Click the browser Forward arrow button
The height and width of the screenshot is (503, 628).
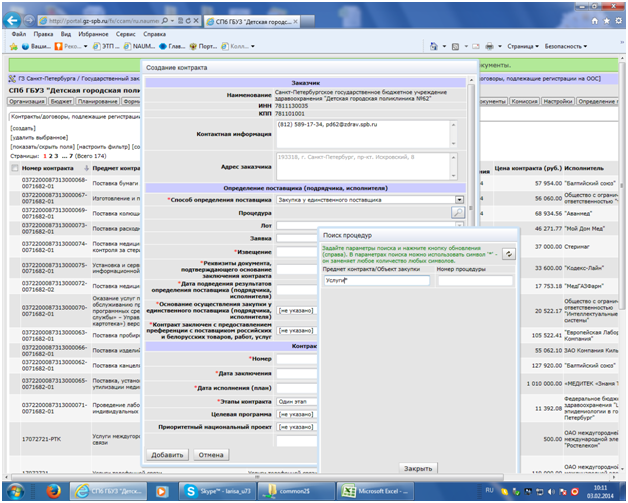coord(29,20)
